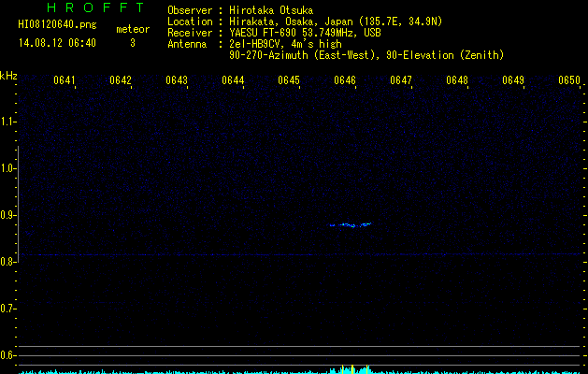Click observer name Hirotaka Otsuka
This screenshot has height=374, width=588.
point(271,10)
